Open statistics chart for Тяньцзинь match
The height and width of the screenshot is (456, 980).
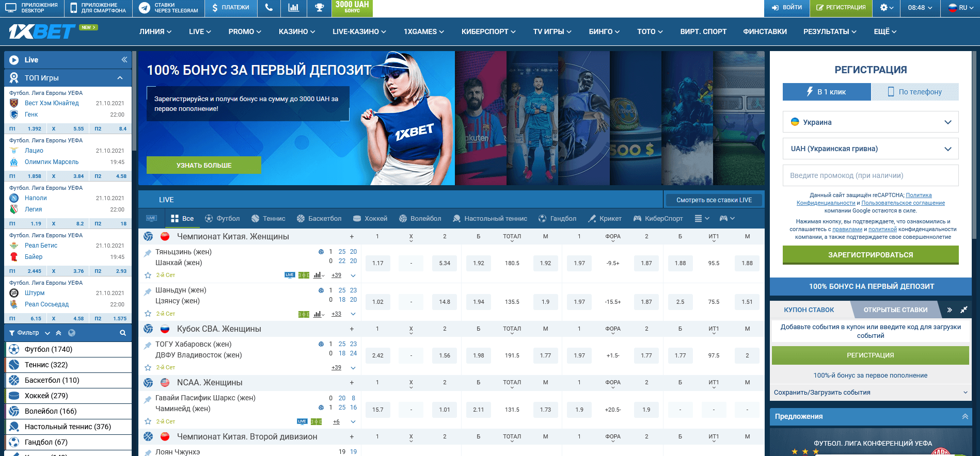pos(319,275)
